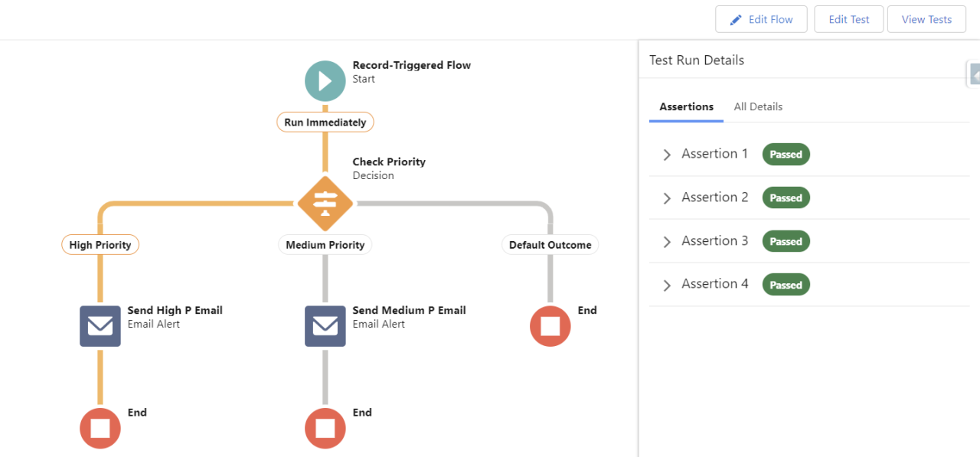Click the Edit Test button
980x457 pixels.
click(848, 19)
